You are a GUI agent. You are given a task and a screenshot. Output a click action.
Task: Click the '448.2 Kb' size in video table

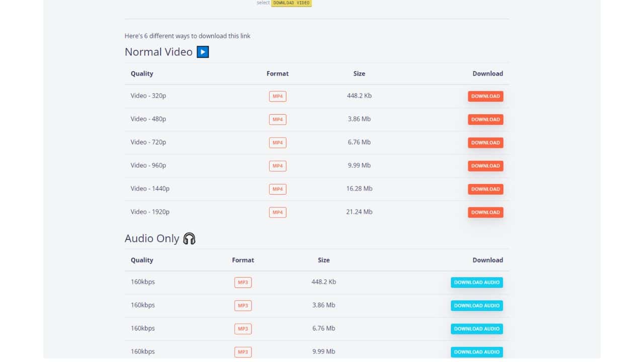(359, 96)
